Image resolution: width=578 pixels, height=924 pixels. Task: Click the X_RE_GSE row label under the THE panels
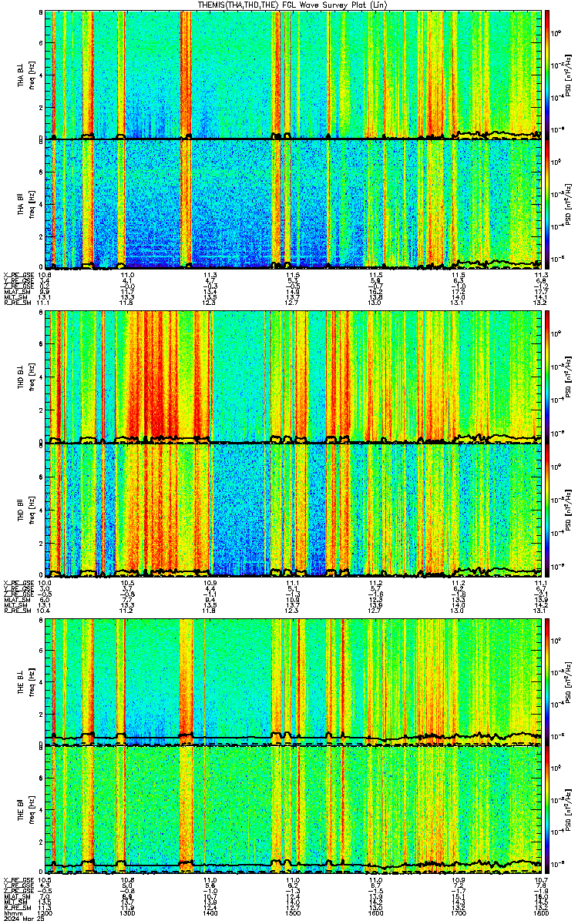18,879
